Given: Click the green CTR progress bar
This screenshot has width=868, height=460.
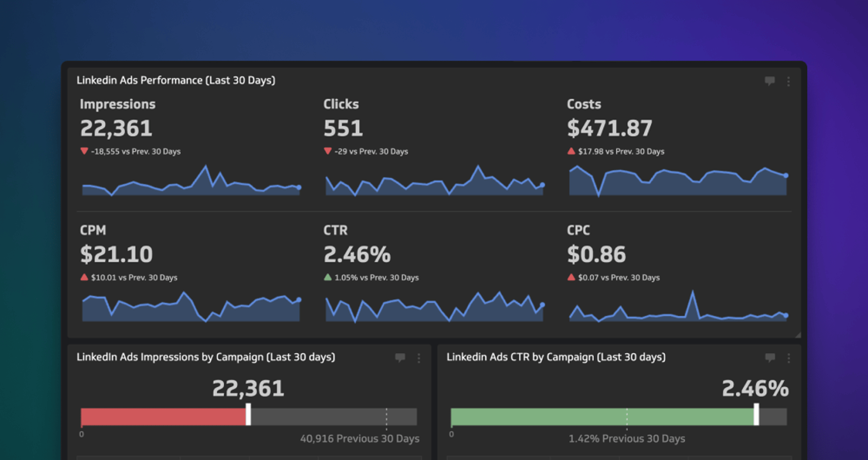Looking at the screenshot, I should click(x=601, y=417).
